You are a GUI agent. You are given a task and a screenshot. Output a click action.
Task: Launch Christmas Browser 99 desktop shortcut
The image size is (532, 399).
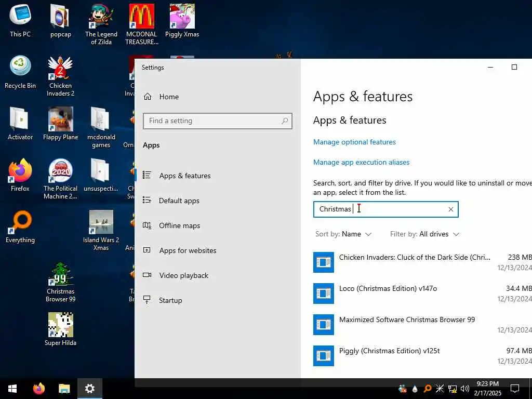(60, 282)
